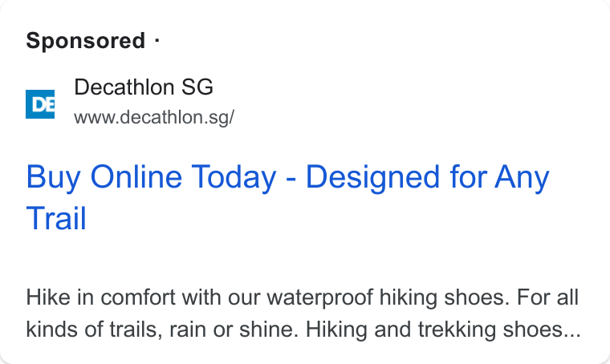
Task: Click the word 'Trail' in headline
Action: (56, 218)
